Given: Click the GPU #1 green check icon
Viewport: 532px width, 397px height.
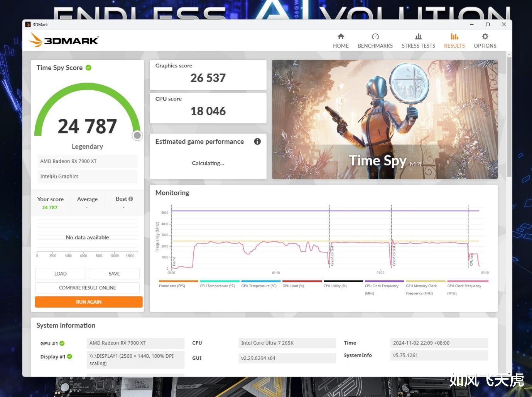Looking at the screenshot, I should pos(62,343).
